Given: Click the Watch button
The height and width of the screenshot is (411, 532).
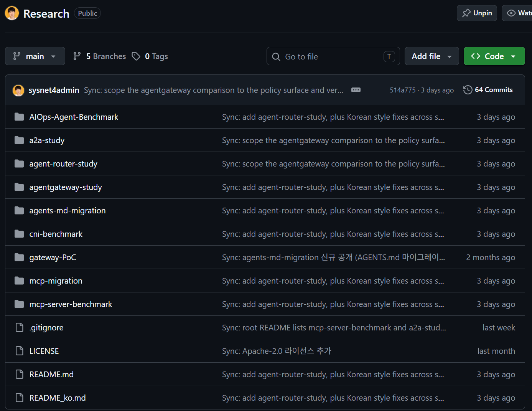Looking at the screenshot, I should (x=517, y=13).
